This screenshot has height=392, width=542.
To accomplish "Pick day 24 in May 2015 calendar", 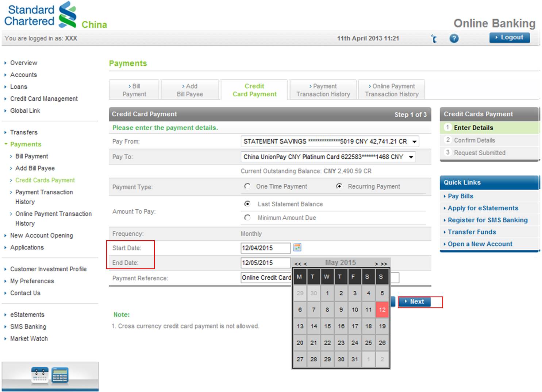I will 355,342.
